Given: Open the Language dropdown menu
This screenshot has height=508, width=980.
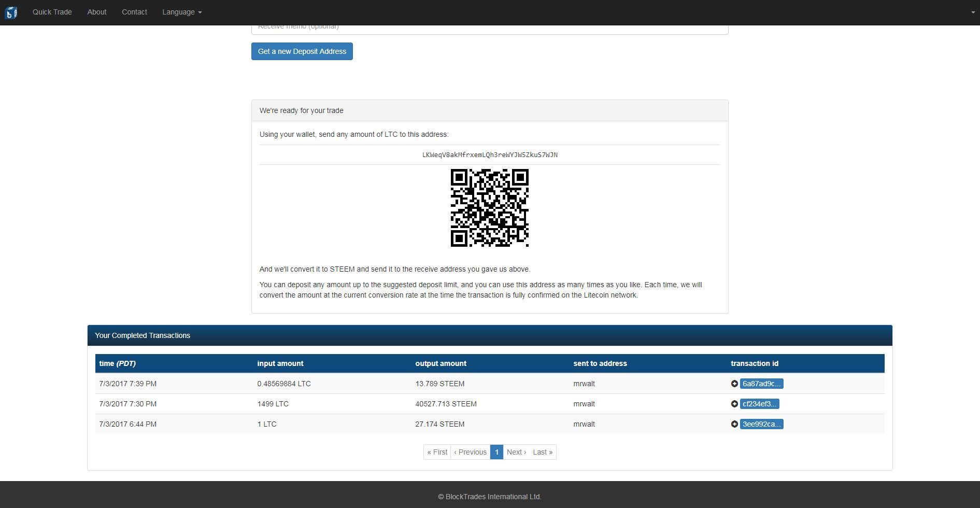Looking at the screenshot, I should point(182,12).
